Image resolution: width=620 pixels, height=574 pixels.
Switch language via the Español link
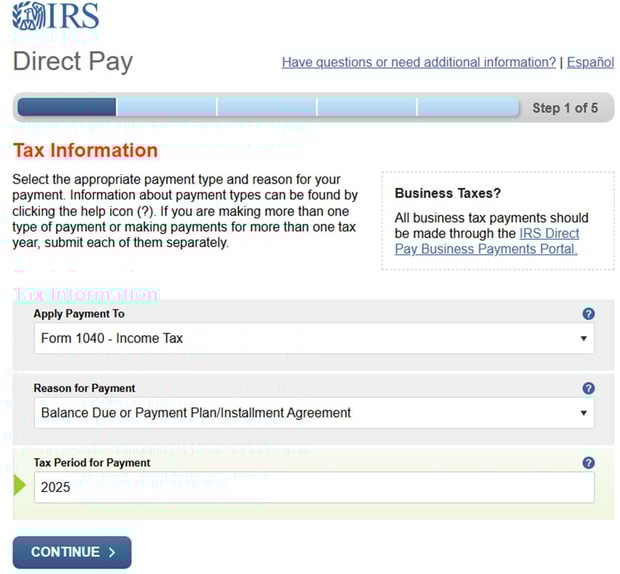point(590,62)
